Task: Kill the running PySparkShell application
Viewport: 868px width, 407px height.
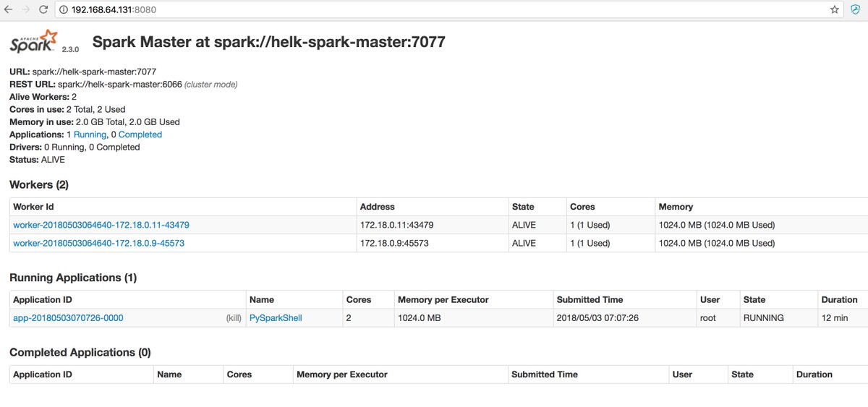Action: coord(234,318)
